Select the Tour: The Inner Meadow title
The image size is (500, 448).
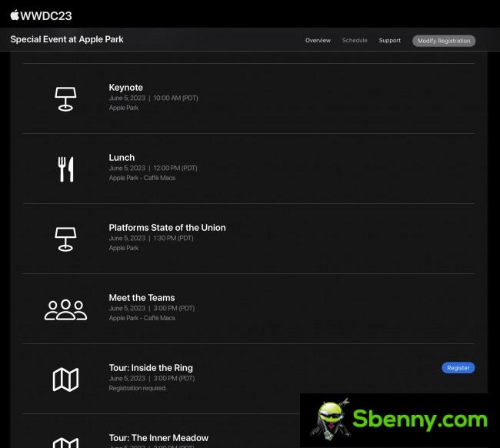tap(158, 438)
